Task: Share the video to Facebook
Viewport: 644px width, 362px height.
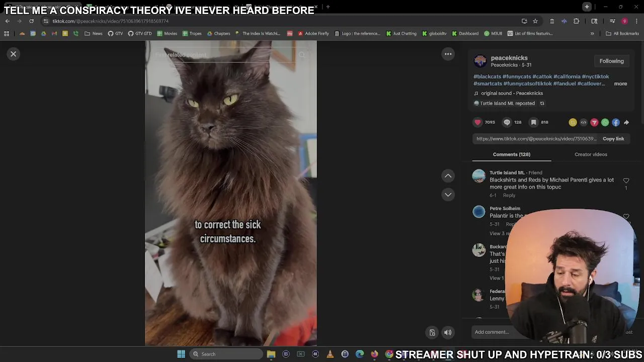Action: [x=616, y=122]
